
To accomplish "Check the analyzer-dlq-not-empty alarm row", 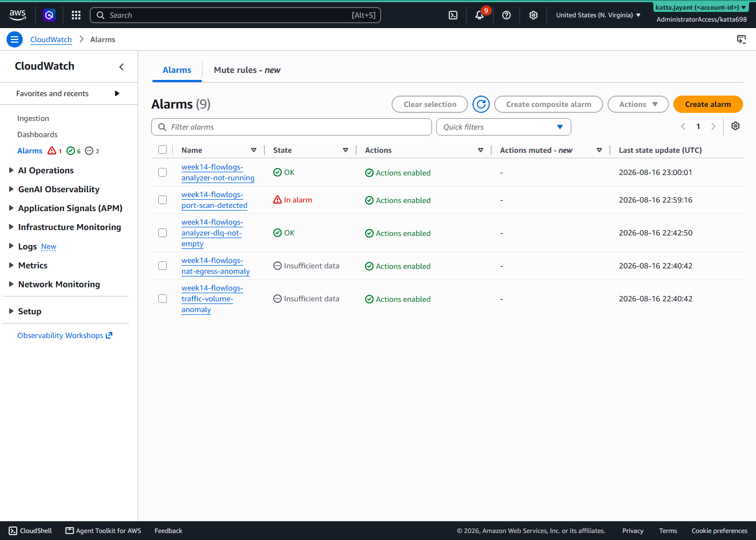I will tap(163, 233).
